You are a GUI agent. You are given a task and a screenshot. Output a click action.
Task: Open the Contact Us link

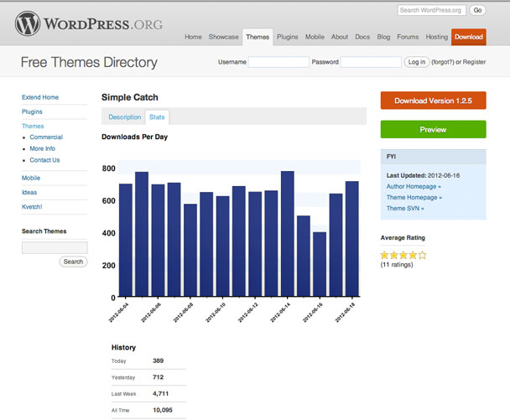[x=44, y=160]
